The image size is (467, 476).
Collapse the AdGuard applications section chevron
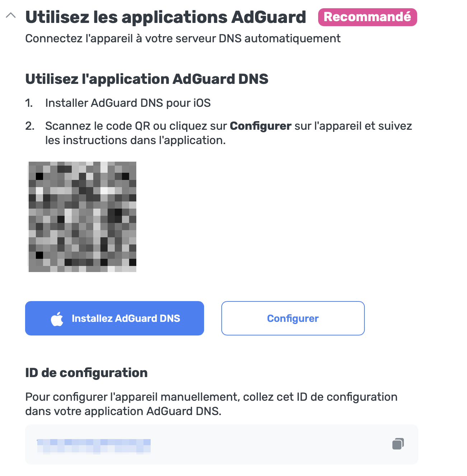click(x=11, y=16)
